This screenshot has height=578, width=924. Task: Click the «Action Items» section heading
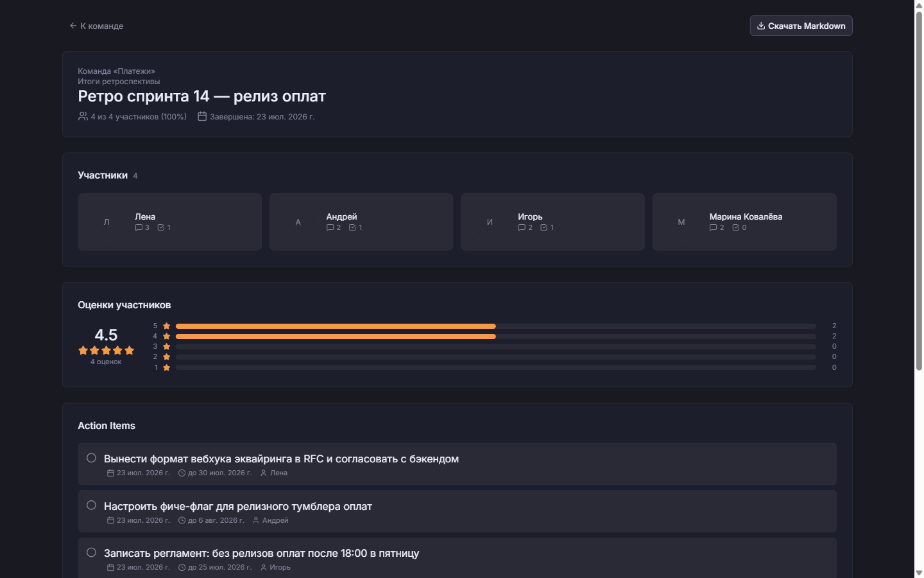tap(107, 426)
